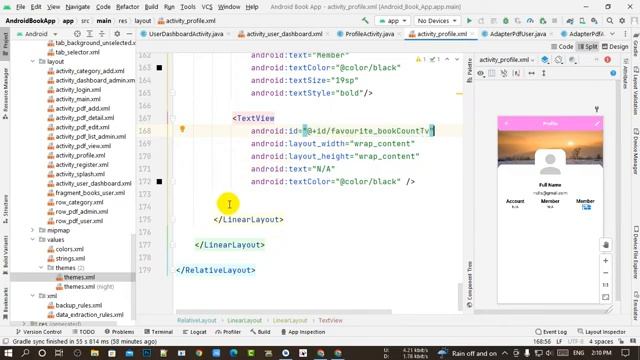Click the Make Project hammer icon
The image size is (640, 360).
pyautogui.click(x=365, y=21)
